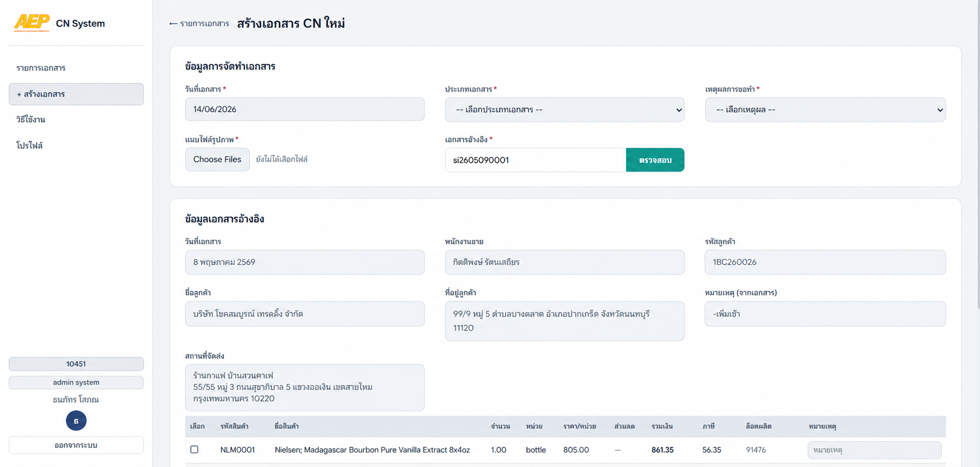Click salesperson field กิตติพงษ์ รัตนเสถียร
This screenshot has width=980, height=467.
(564, 262)
